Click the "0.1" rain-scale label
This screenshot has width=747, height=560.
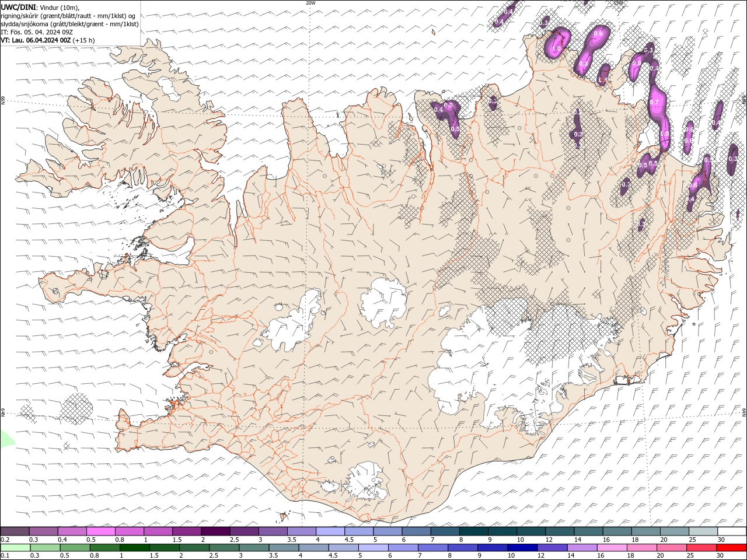[5, 556]
